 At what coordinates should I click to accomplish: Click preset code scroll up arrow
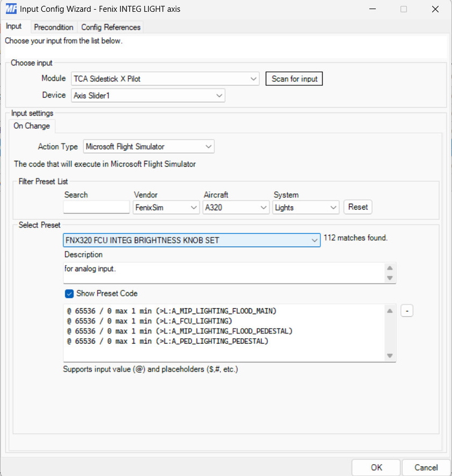[390, 311]
